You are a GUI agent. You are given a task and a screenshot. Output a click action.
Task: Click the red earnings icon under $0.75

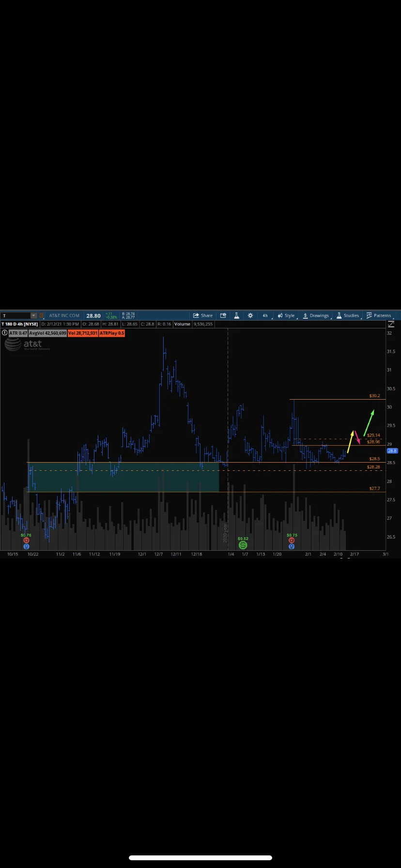click(292, 540)
